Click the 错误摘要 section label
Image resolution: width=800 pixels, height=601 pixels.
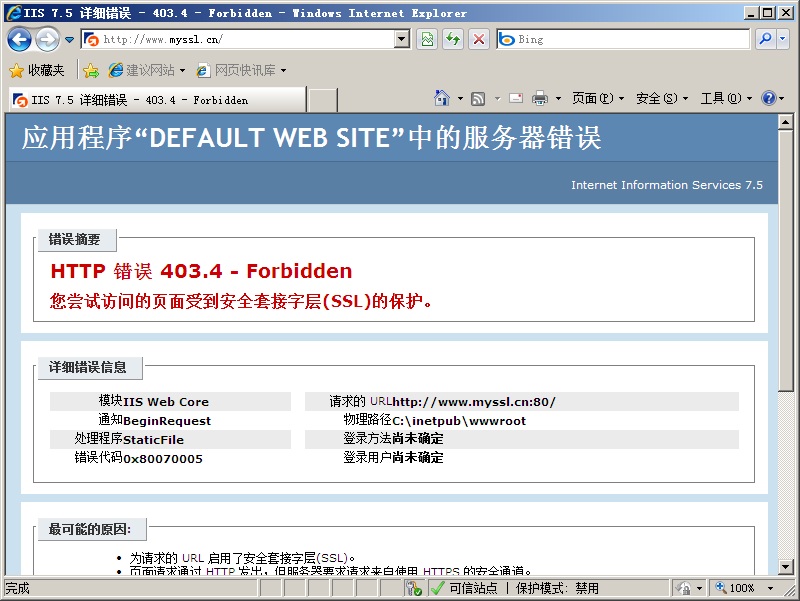coord(74,239)
